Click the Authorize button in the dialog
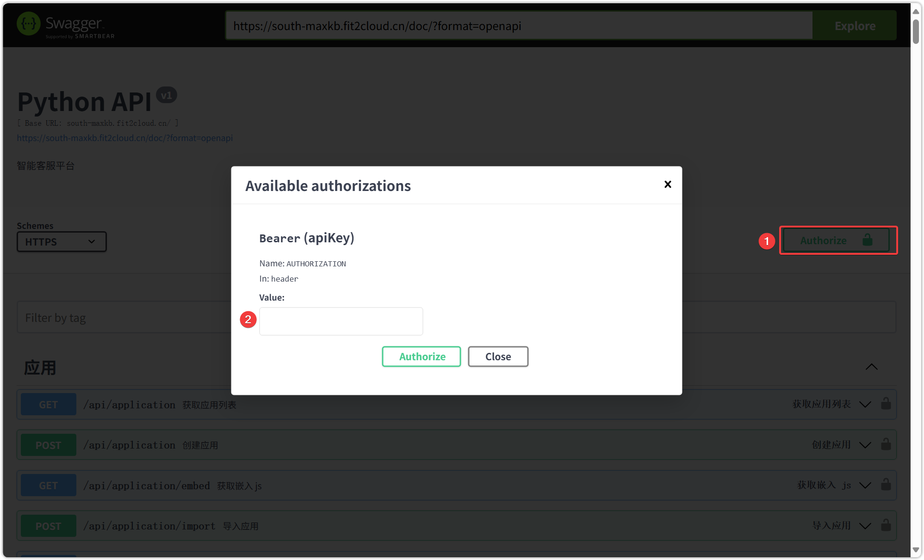Viewport: 924px width, 560px height. click(x=421, y=357)
